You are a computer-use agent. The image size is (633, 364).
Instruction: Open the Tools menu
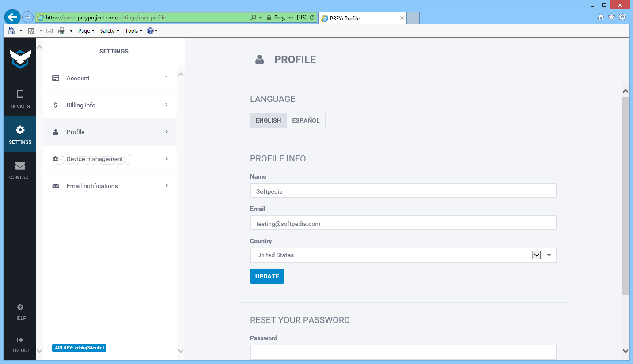tap(134, 31)
